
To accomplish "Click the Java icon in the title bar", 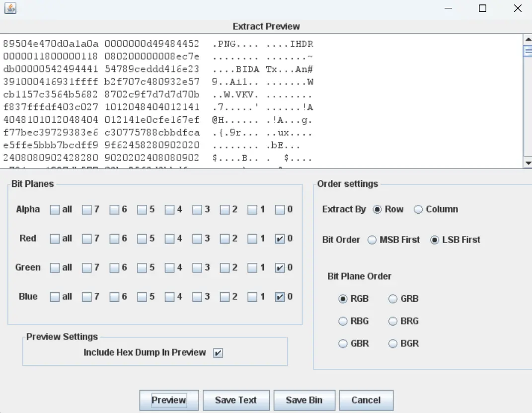I will [10, 8].
